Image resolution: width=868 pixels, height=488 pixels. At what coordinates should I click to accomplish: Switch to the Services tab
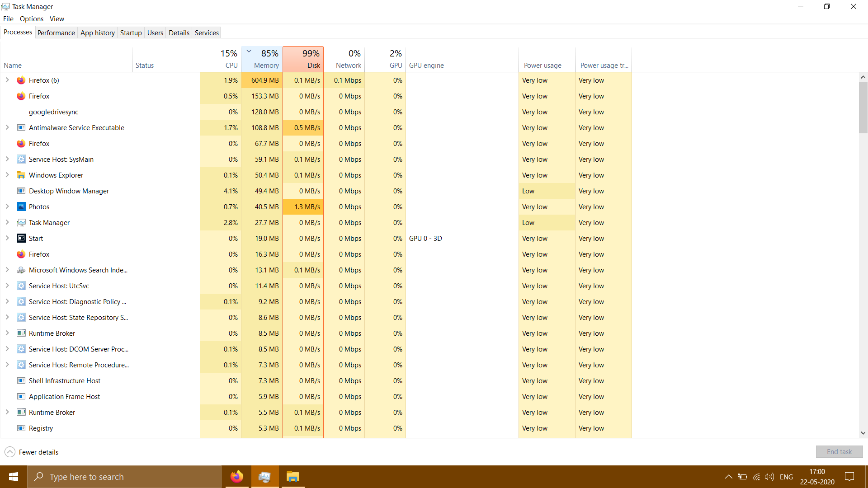(x=207, y=33)
